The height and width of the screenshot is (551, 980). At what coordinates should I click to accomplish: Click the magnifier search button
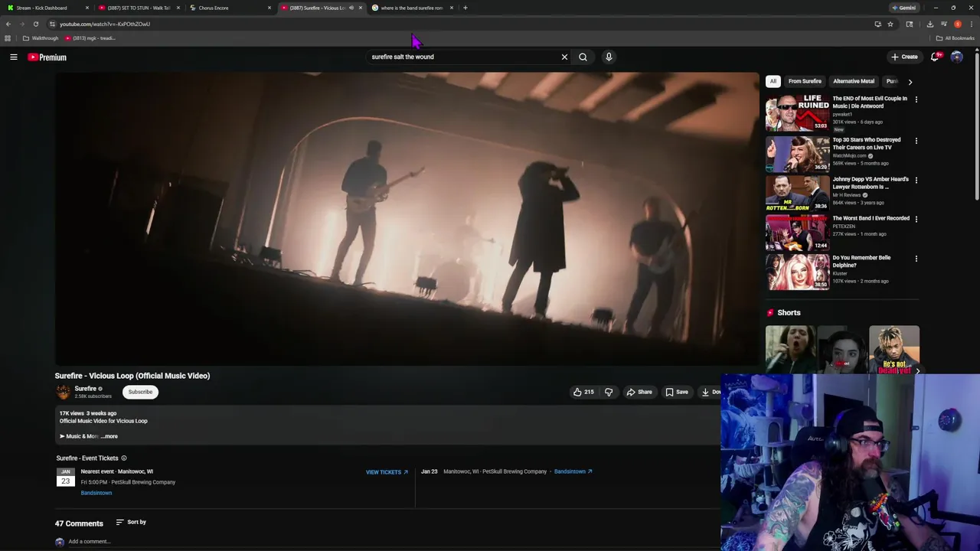pos(583,57)
